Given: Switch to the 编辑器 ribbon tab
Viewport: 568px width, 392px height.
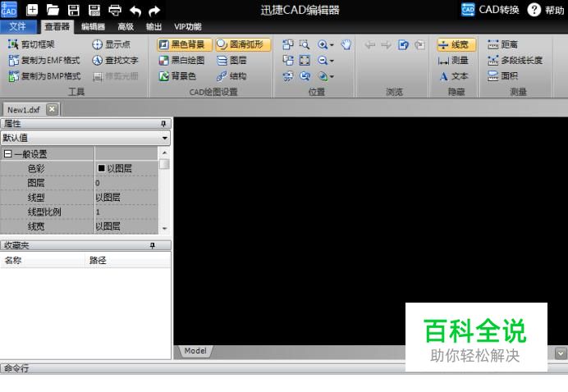Looking at the screenshot, I should point(93,27).
